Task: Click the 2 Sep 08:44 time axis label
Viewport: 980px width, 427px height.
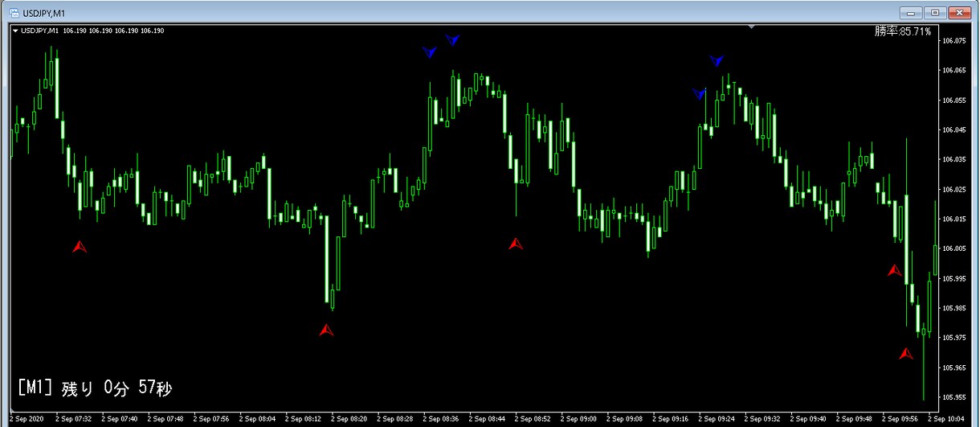Action: tap(488, 419)
